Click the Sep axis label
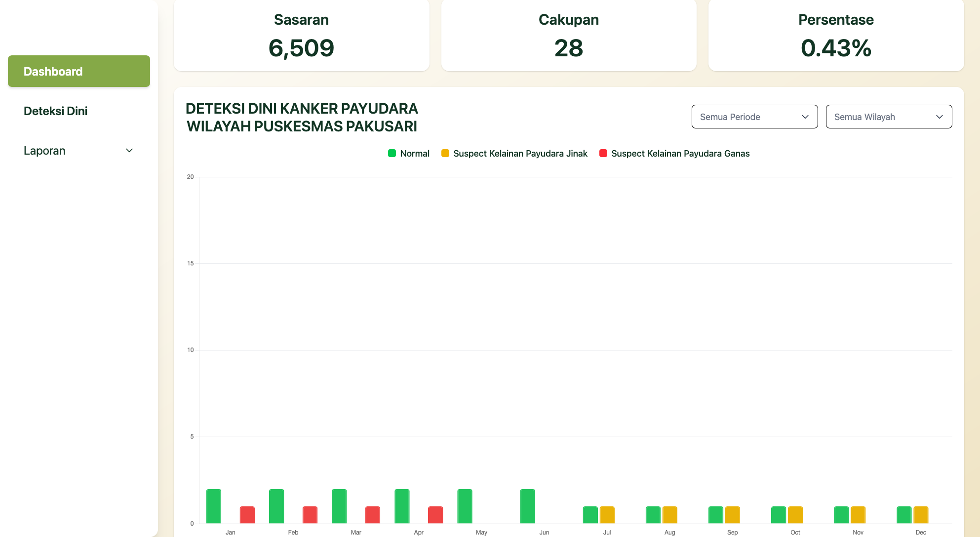The height and width of the screenshot is (537, 980). coord(733,532)
